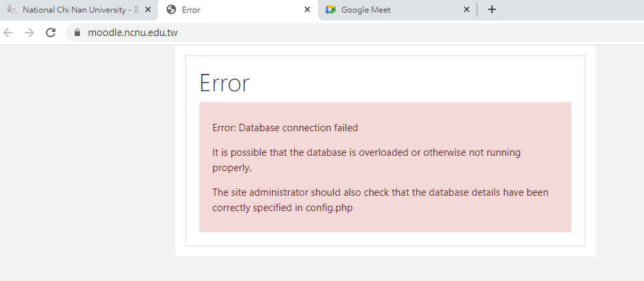Click the National Chi Nan University favicon

coord(11,10)
